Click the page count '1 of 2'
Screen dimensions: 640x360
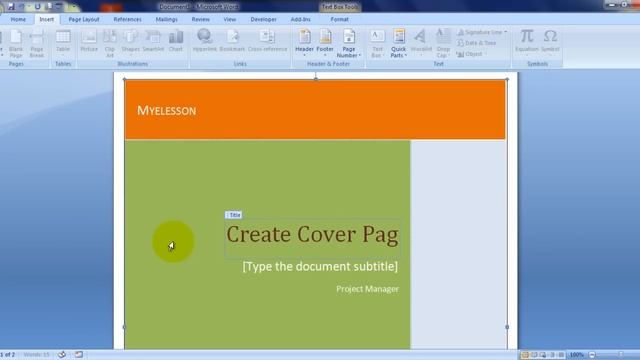[8, 355]
